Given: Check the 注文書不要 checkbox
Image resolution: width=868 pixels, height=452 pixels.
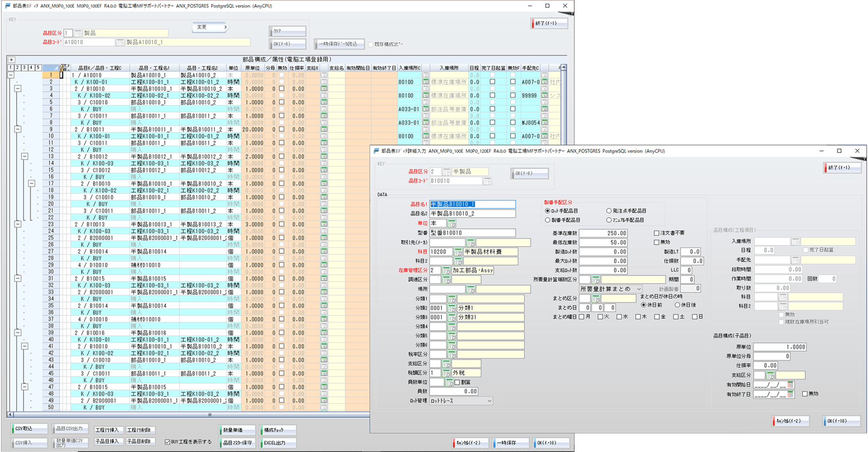Looking at the screenshot, I should tap(656, 233).
